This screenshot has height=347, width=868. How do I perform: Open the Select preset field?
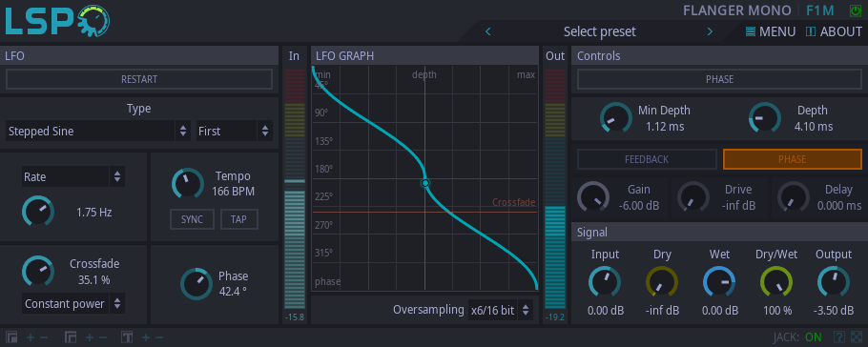point(600,31)
